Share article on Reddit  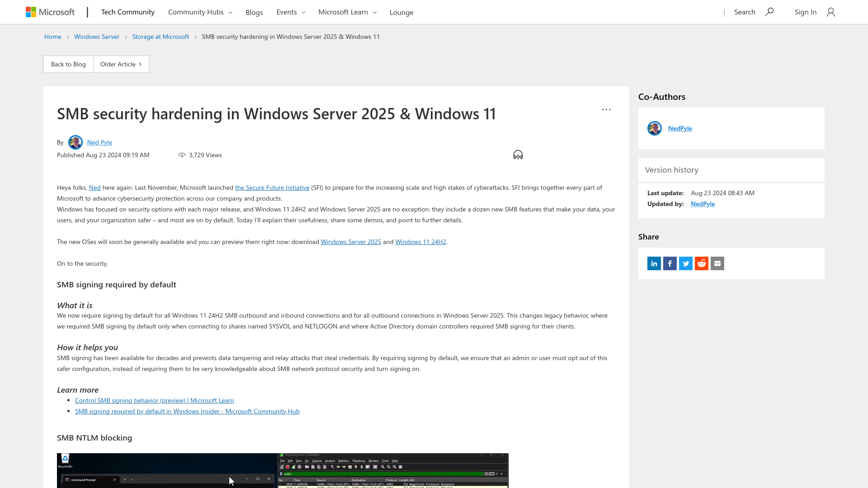tap(702, 263)
